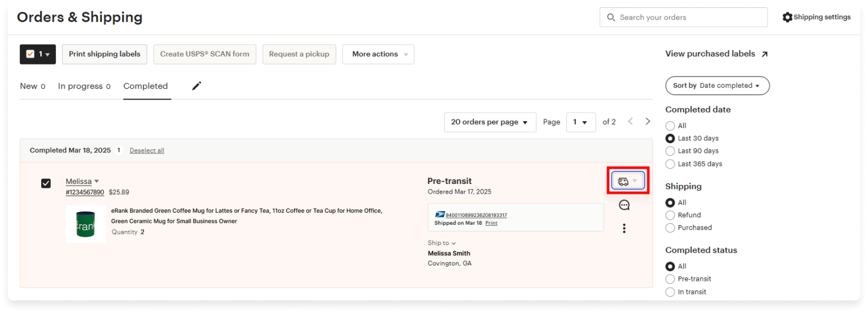Click the Print link beside Shipped on Mar 18

[491, 223]
